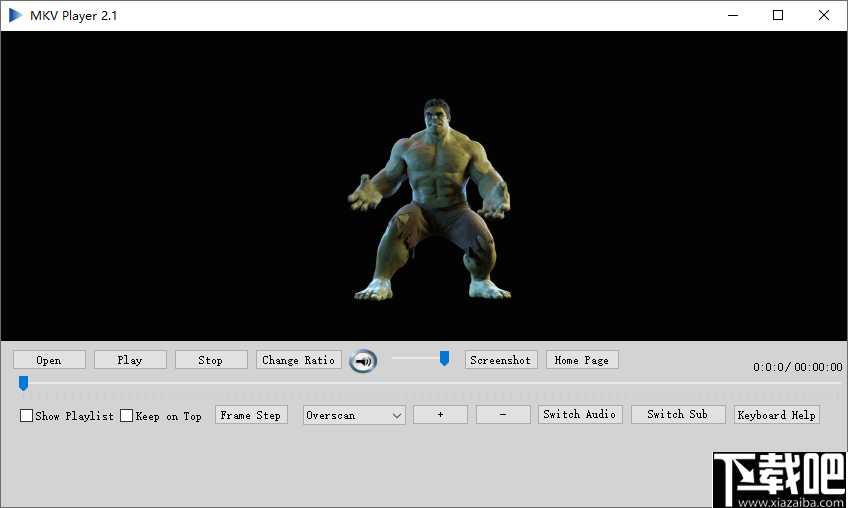Start playback with the Play button
The height and width of the screenshot is (508, 848).
click(x=130, y=360)
